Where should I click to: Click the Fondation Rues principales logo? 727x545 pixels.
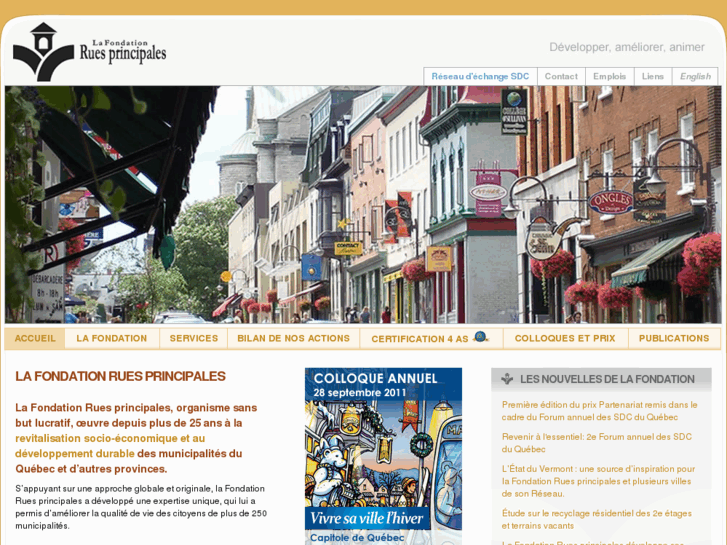(x=89, y=52)
